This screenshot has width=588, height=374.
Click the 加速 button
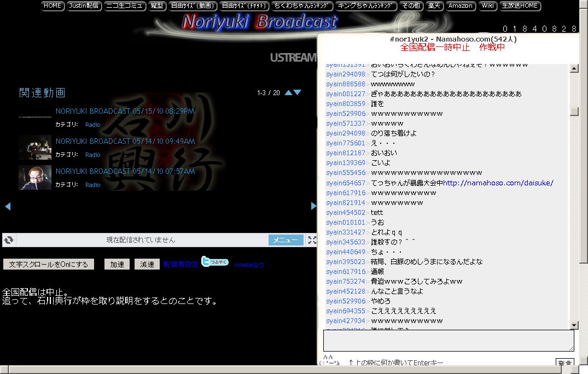[x=117, y=264]
